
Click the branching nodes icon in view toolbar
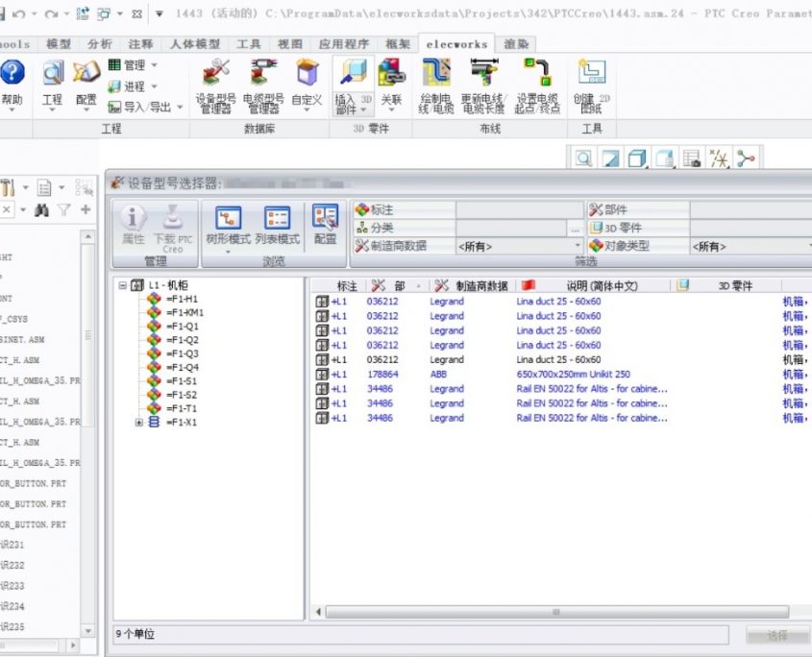click(746, 158)
